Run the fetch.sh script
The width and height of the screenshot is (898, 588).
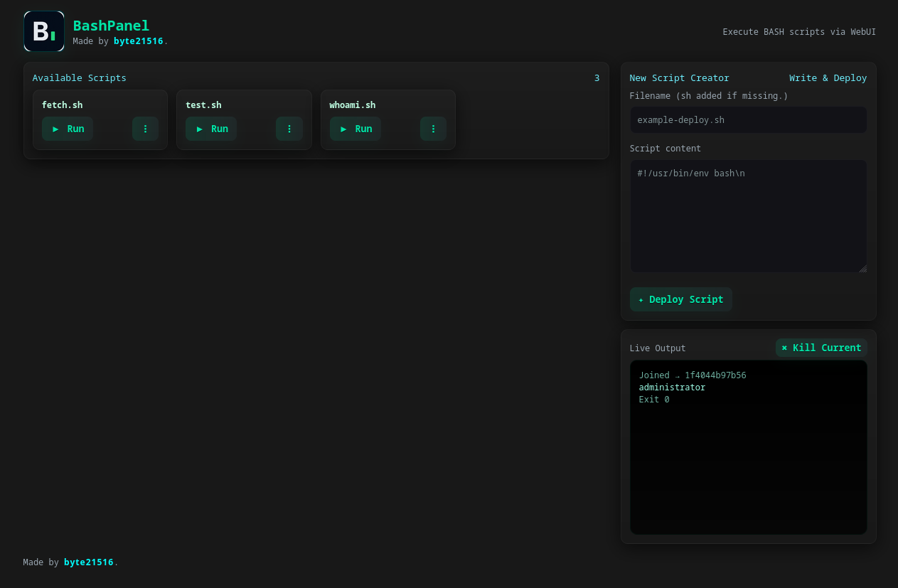(x=68, y=129)
